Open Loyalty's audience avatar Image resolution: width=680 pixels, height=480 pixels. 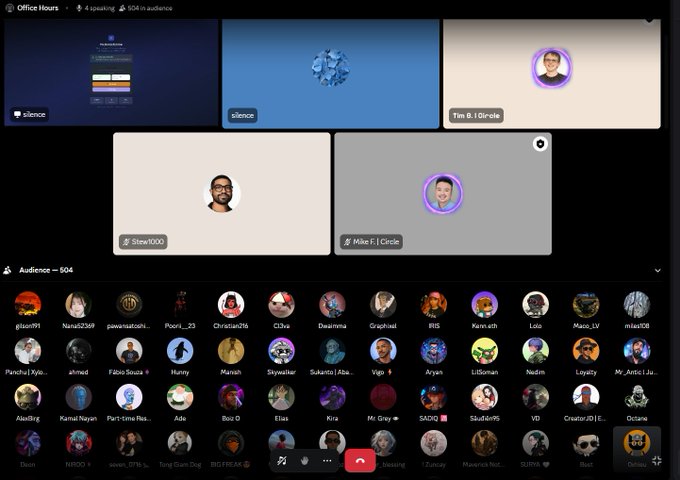coord(586,351)
